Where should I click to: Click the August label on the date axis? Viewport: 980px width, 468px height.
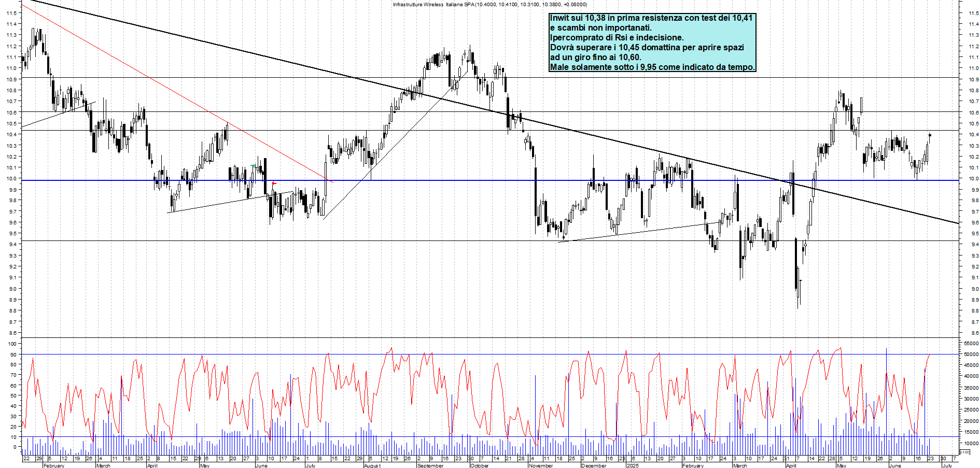(x=372, y=465)
